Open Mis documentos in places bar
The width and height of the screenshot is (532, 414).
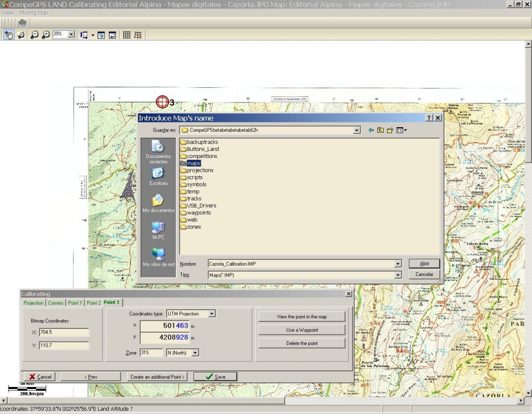coord(158,203)
